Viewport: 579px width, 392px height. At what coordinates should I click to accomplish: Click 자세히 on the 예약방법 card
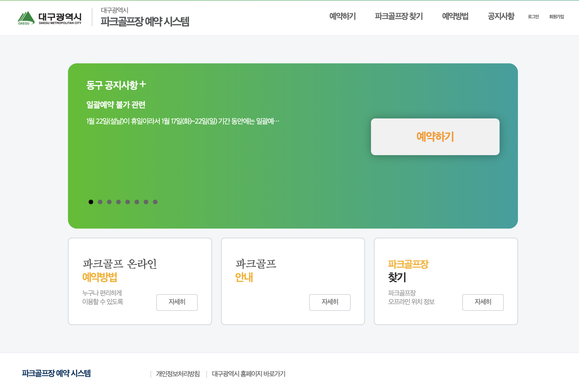point(177,302)
